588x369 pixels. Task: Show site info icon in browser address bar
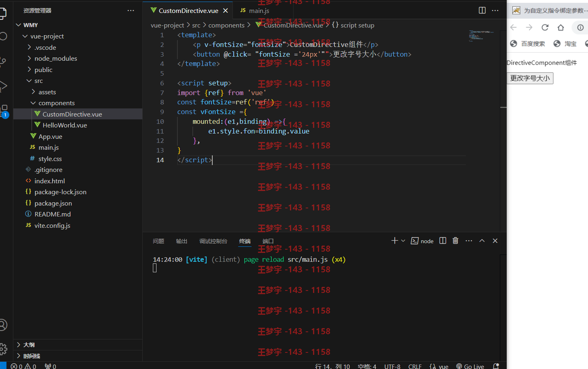pyautogui.click(x=580, y=28)
